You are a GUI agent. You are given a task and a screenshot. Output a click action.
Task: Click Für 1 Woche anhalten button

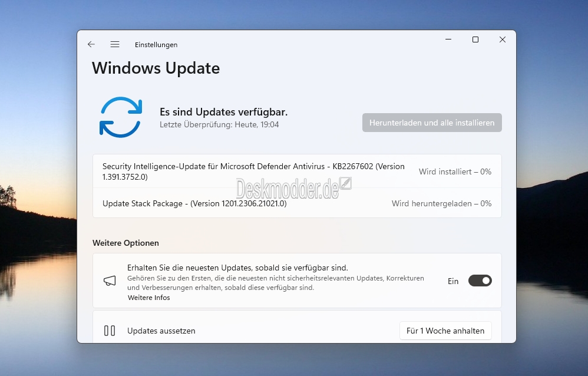(x=445, y=331)
